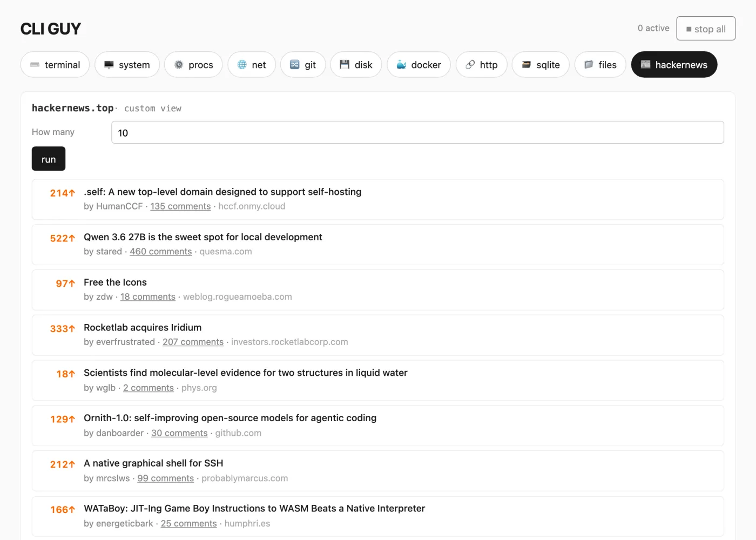Click the git shuffle icon
This screenshot has height=540, width=756.
[295, 65]
